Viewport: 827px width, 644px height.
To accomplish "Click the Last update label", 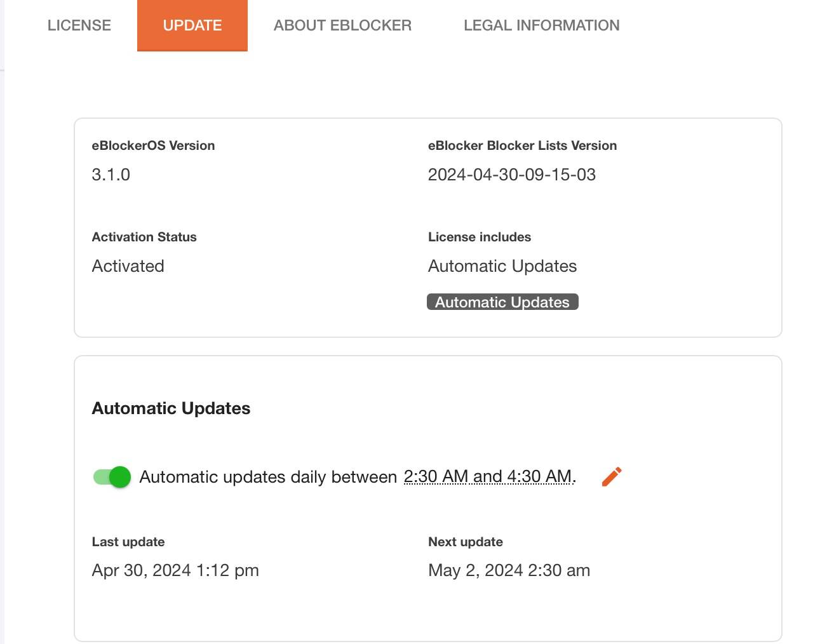I will 128,542.
